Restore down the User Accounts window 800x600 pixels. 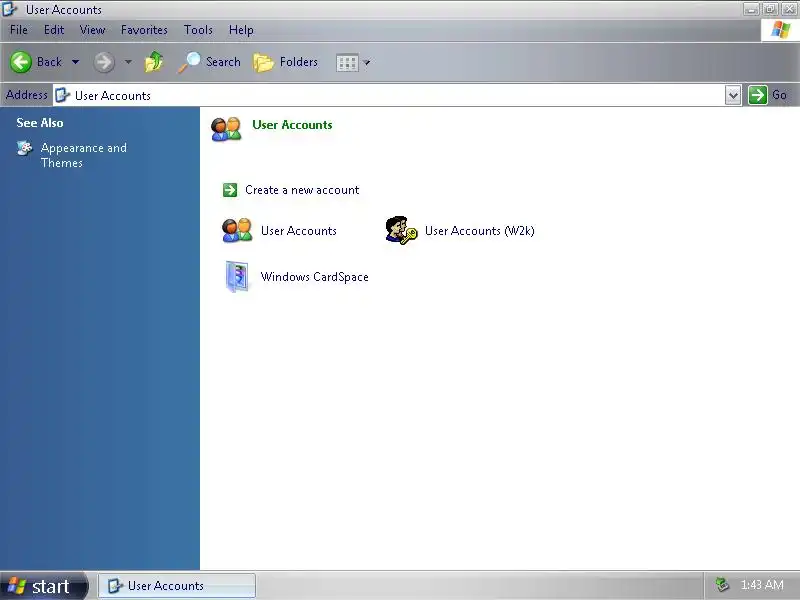point(770,9)
